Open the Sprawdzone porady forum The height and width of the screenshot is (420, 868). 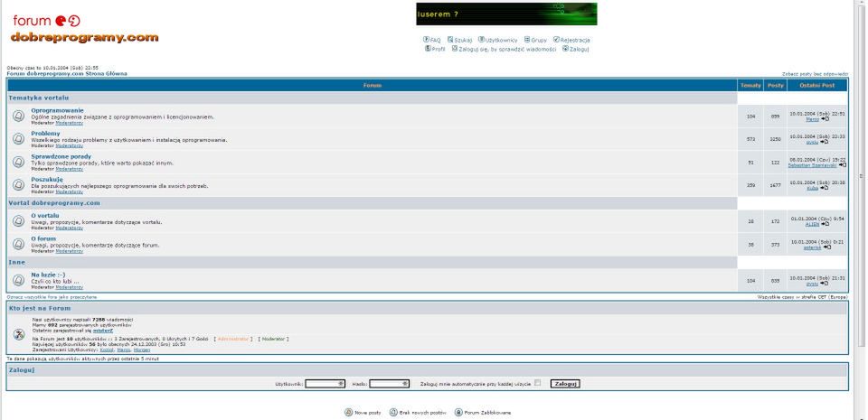(61, 157)
